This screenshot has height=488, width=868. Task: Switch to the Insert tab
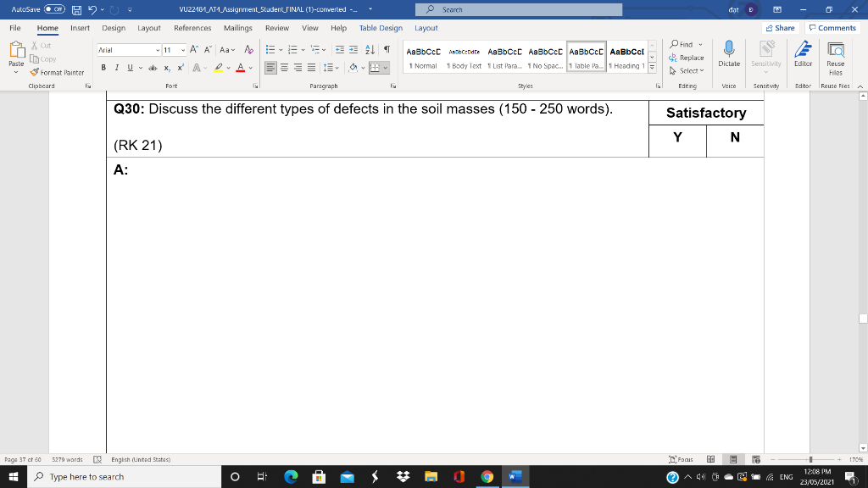[79, 27]
